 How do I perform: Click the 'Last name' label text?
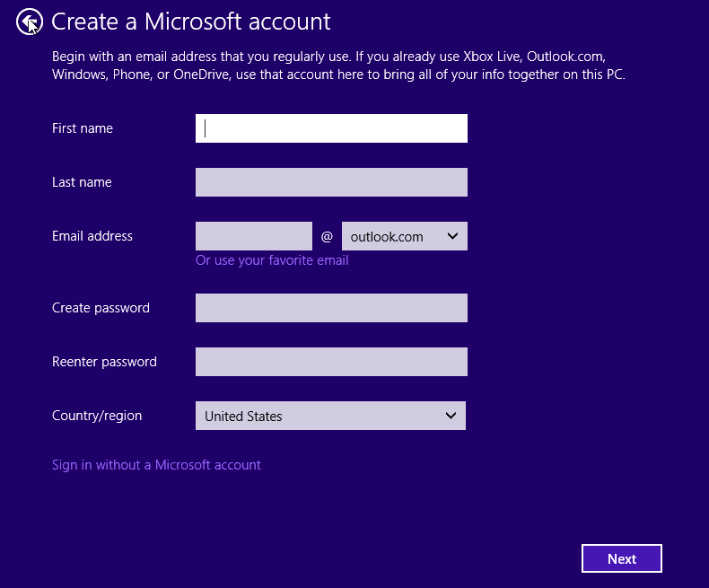[82, 182]
